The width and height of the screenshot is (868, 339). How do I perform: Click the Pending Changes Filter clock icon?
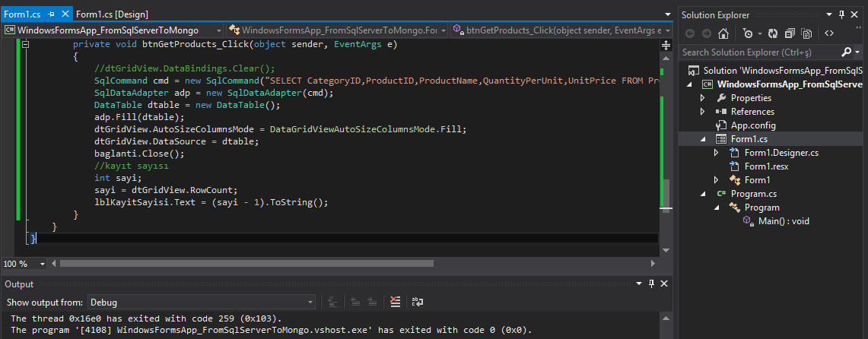tap(749, 33)
